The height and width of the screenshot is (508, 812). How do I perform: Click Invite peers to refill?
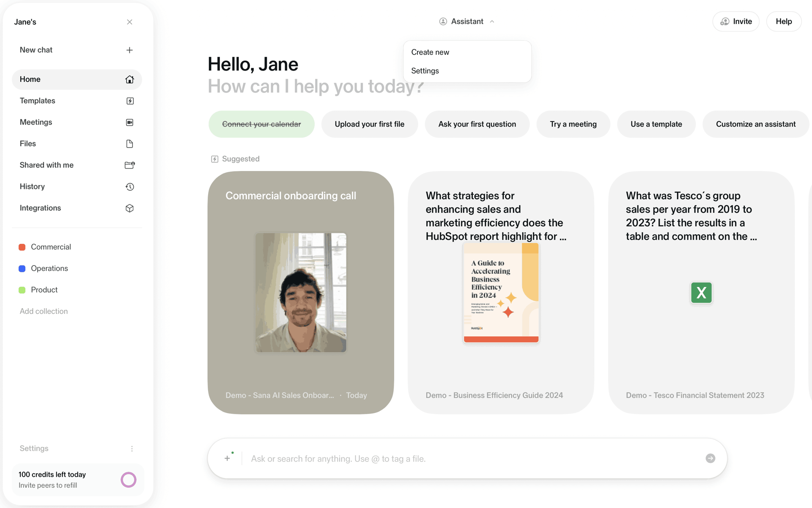(48, 486)
